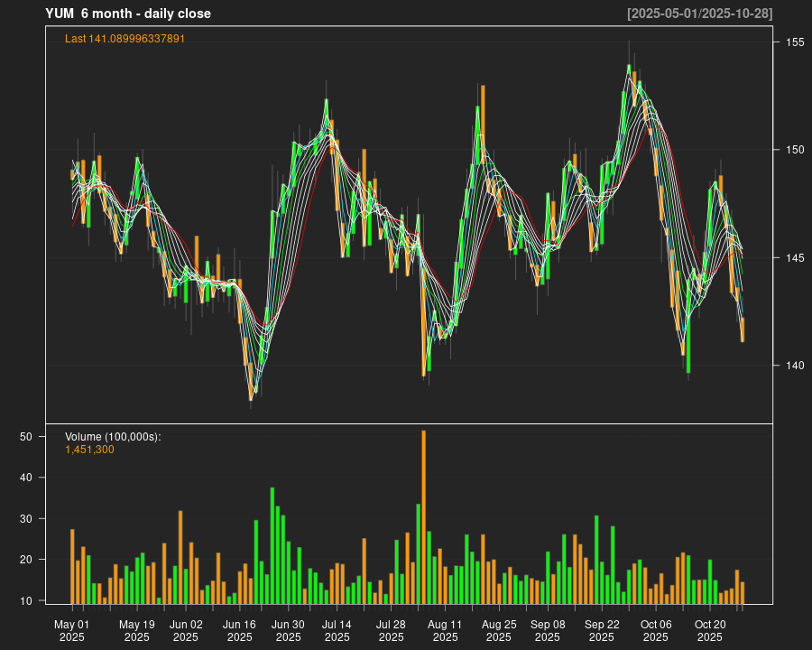Image resolution: width=812 pixels, height=650 pixels.
Task: Click the 10 tick on the volume axis
Action: (x=26, y=601)
